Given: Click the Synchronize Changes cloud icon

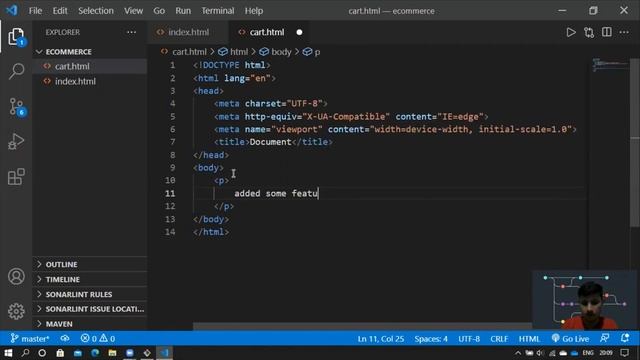Looking at the screenshot, I should click(x=64, y=338).
